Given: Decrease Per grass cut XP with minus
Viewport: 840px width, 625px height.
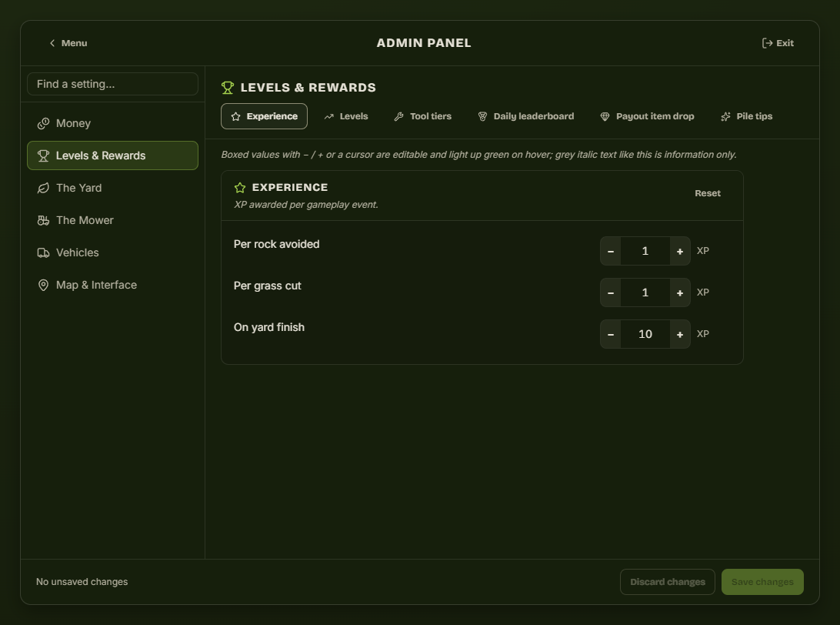Looking at the screenshot, I should point(611,292).
